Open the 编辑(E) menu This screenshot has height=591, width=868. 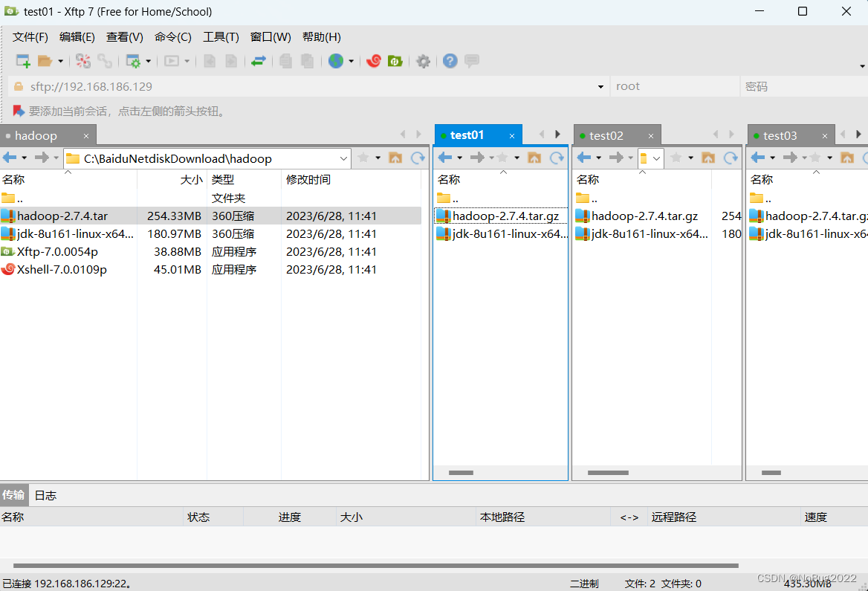click(77, 37)
